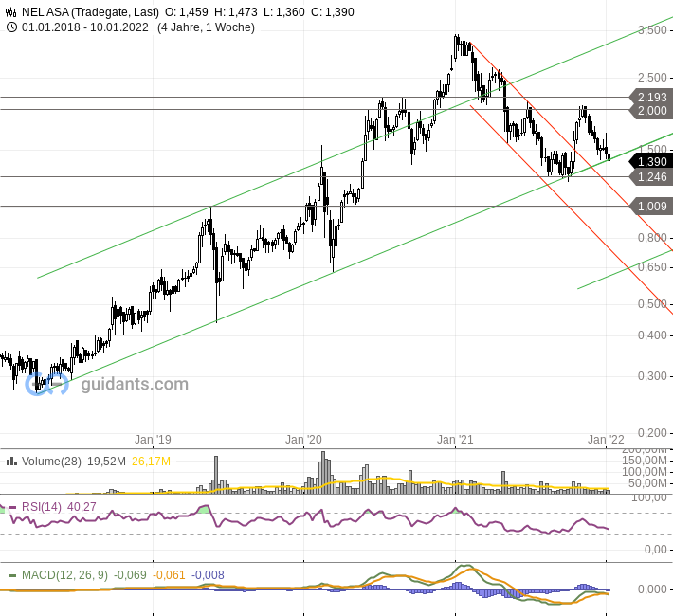Image resolution: width=673 pixels, height=616 pixels.
Task: Click the guidants logo icon
Action: (x=46, y=384)
